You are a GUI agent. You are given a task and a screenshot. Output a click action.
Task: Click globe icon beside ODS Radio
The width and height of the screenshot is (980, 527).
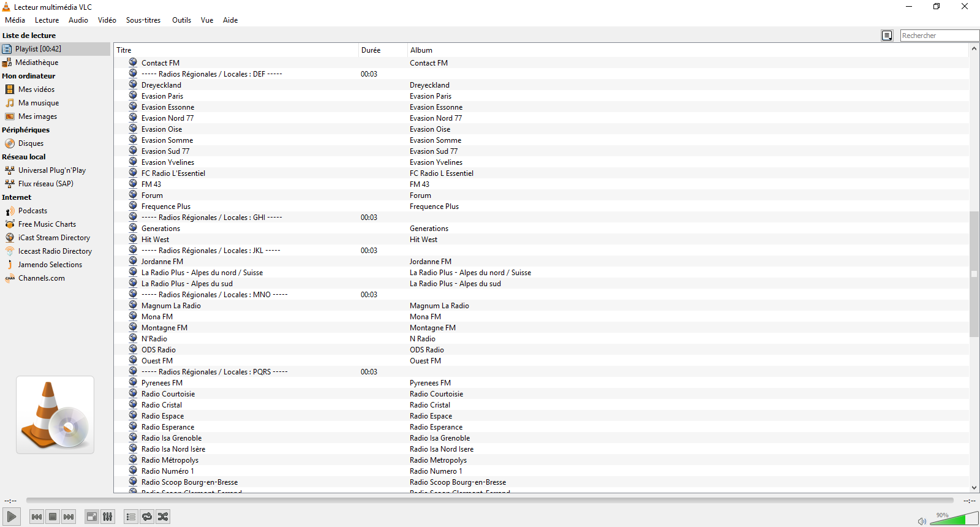point(133,349)
